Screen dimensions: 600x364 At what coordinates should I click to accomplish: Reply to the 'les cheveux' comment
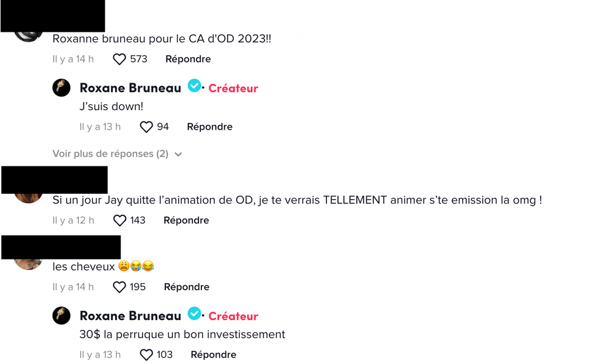point(187,287)
